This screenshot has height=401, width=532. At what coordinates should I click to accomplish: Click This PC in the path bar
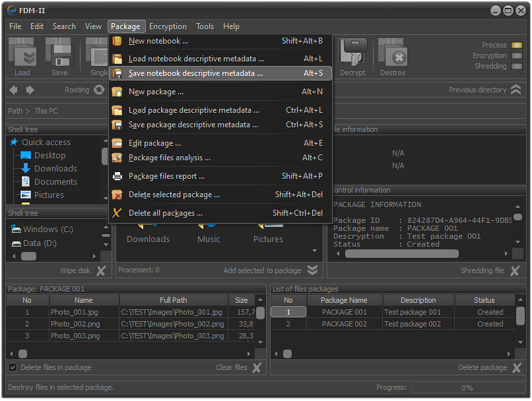[46, 111]
